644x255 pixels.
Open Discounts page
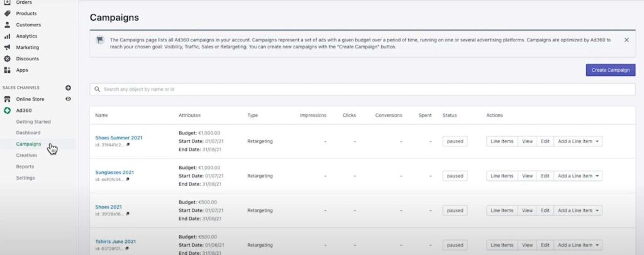click(28, 58)
